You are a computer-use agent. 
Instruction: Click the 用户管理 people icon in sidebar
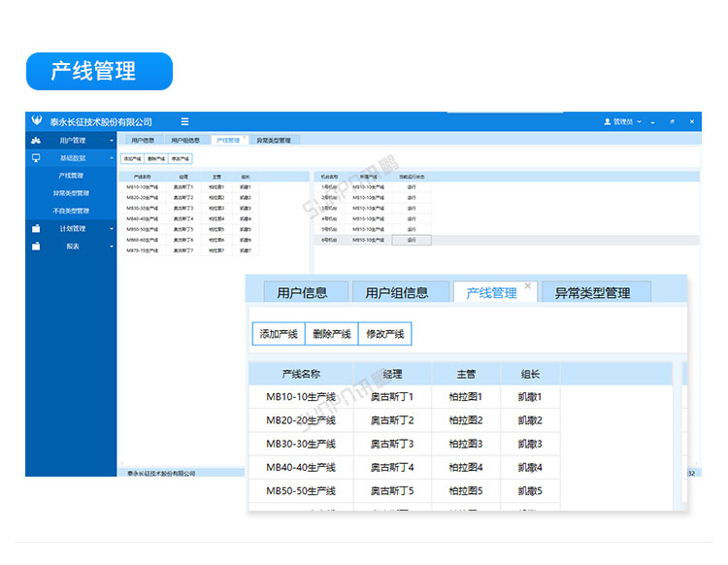[36, 140]
